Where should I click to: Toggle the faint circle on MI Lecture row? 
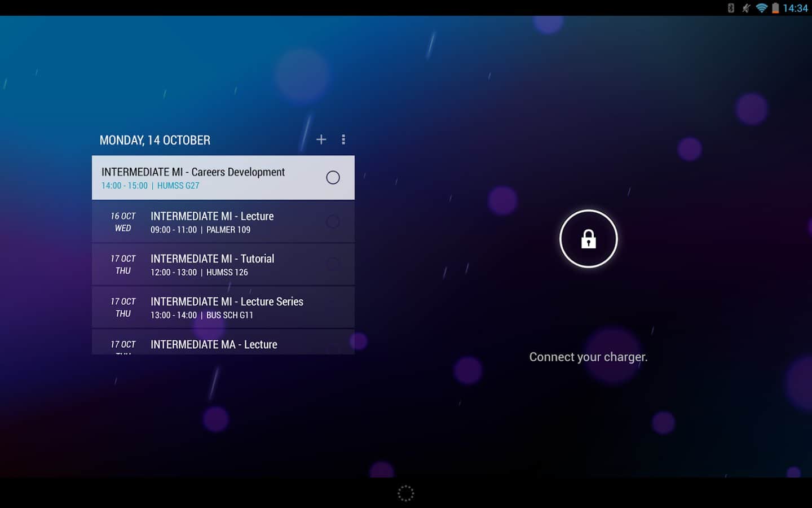333,222
